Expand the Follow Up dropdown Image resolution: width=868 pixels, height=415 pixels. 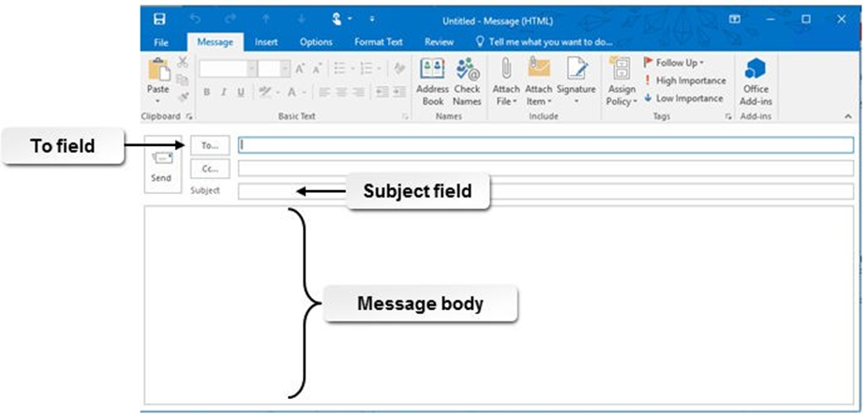(673, 63)
